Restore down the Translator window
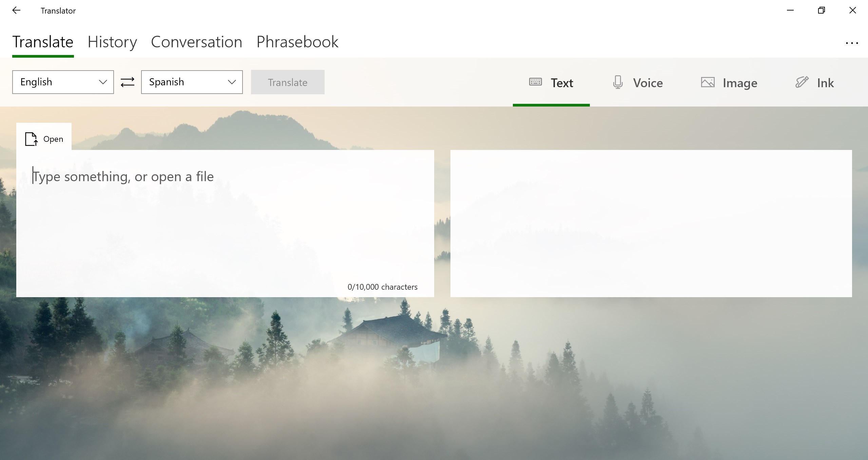 pyautogui.click(x=821, y=11)
